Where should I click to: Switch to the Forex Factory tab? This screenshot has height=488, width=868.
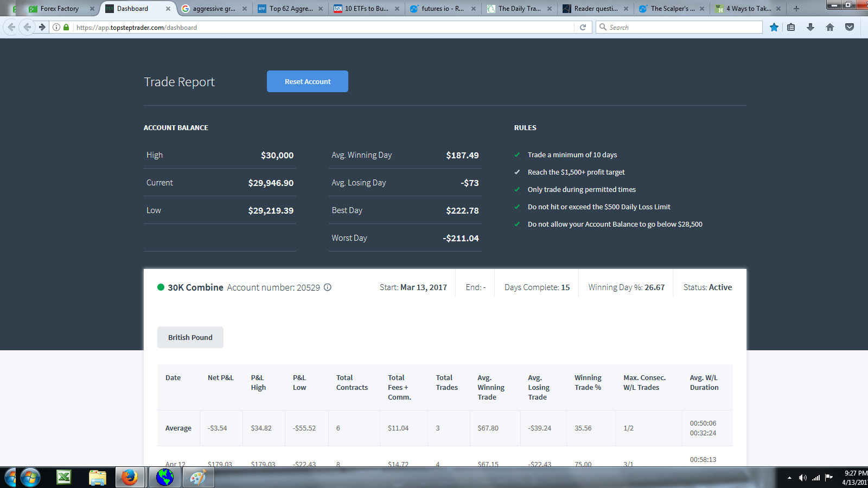60,9
